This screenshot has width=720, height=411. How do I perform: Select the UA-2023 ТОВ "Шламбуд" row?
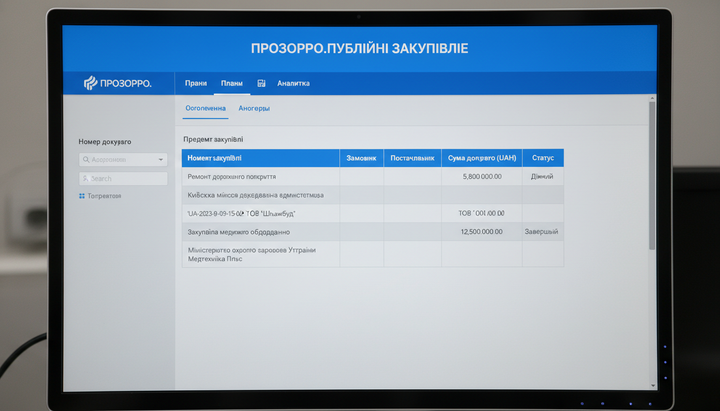tap(373, 214)
